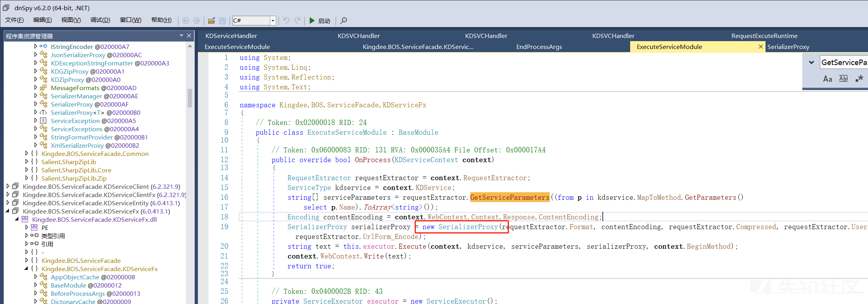Open the search magnifier tool
Screen dimensions: 868x304
[343, 20]
